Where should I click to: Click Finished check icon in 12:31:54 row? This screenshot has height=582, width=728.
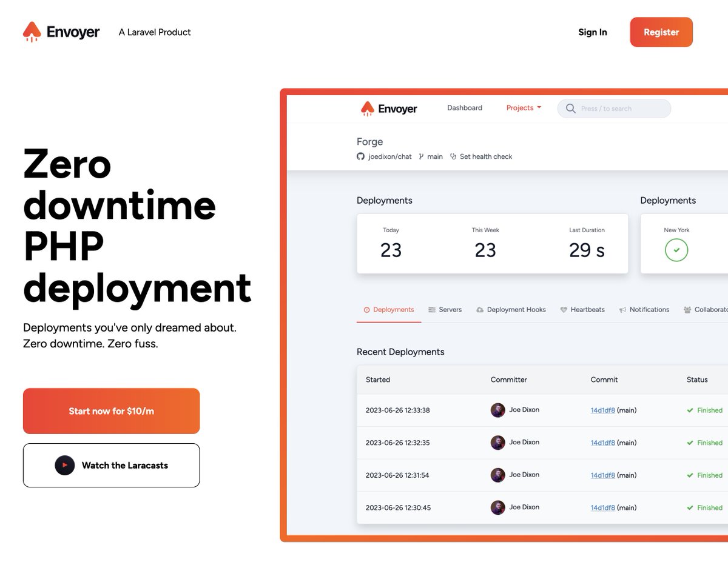tap(690, 475)
